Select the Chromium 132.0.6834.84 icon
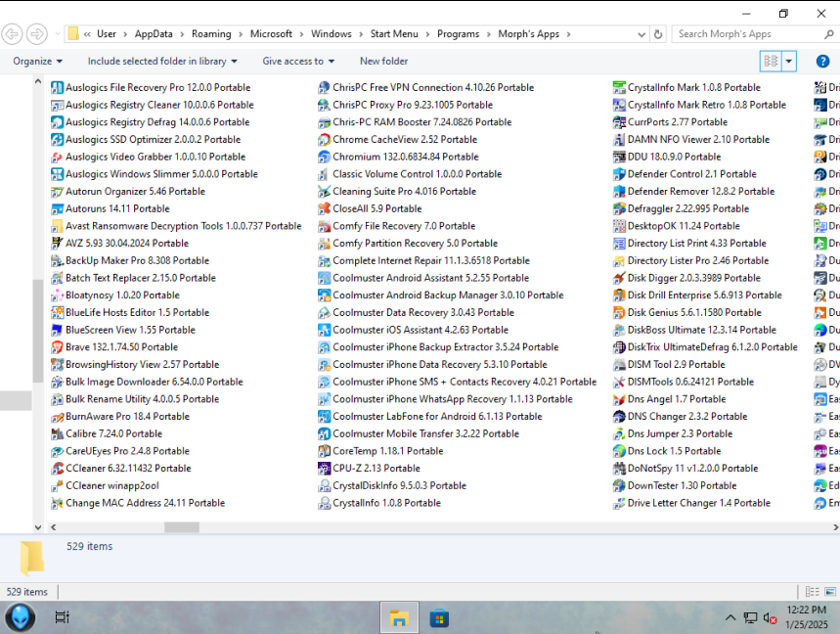 point(324,157)
